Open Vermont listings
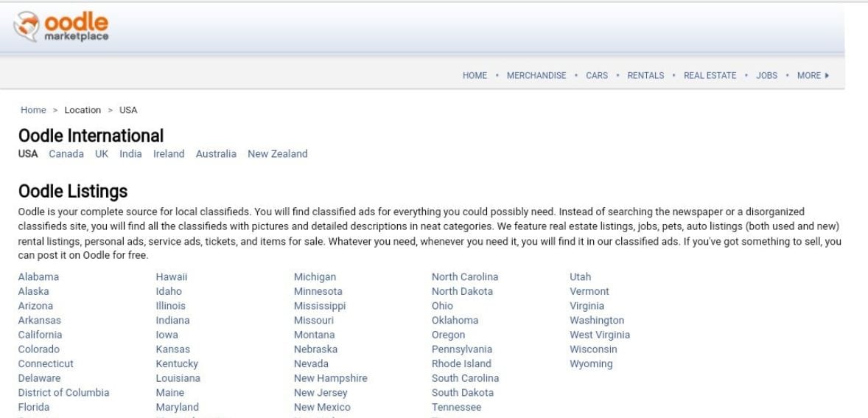 (x=589, y=291)
